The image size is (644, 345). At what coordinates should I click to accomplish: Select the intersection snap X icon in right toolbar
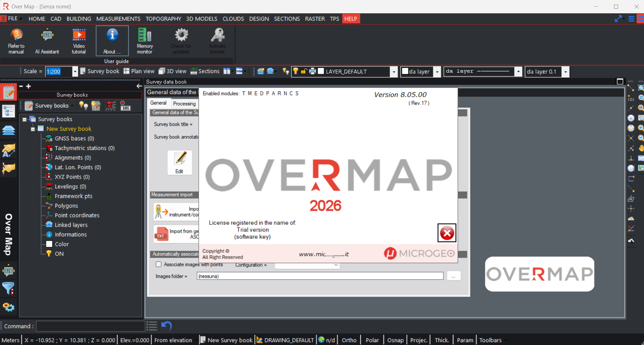[631, 138]
